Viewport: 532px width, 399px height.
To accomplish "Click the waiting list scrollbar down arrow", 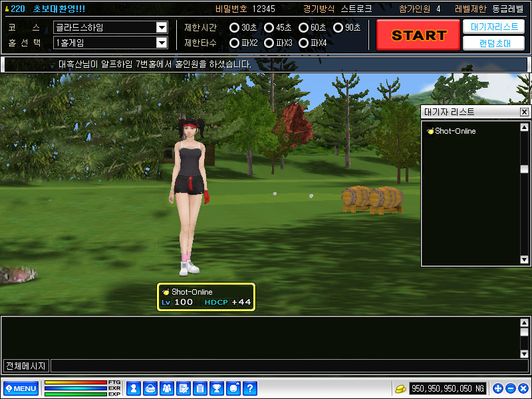I will coord(524,259).
